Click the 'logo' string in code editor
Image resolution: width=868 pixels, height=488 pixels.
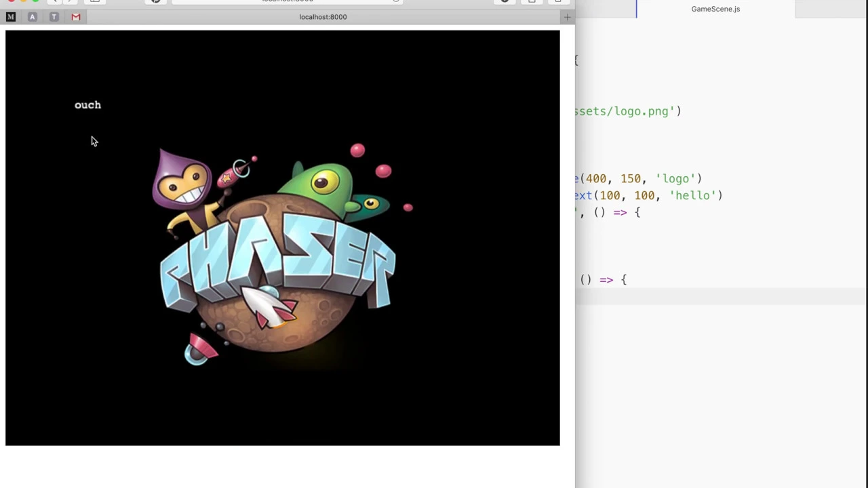[673, 179]
